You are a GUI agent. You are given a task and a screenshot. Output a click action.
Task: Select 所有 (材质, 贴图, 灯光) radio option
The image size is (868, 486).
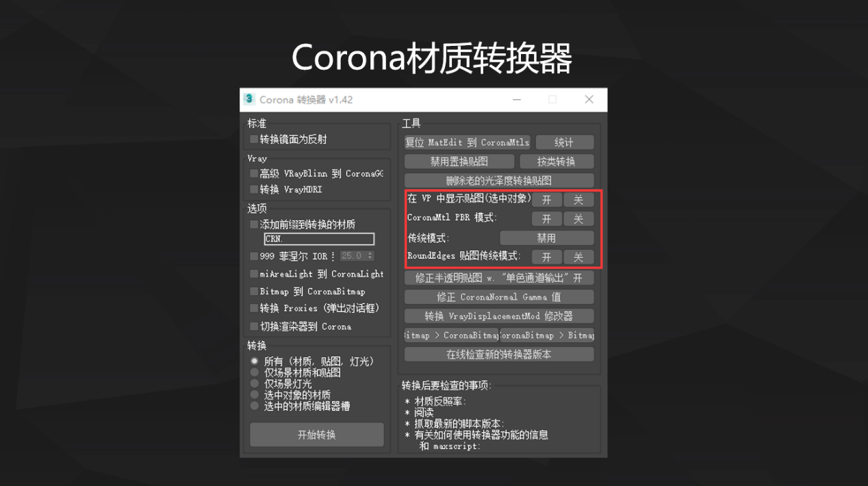coord(255,361)
